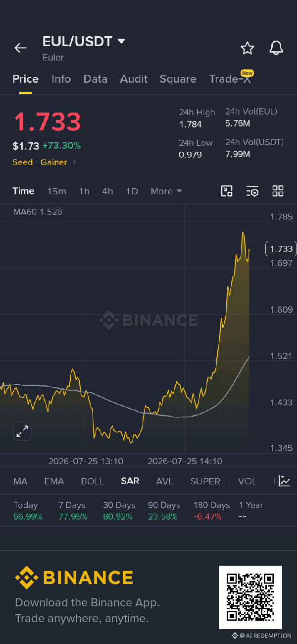The image size is (297, 644).
Task: Tap the back arrow icon
Action: pos(20,48)
